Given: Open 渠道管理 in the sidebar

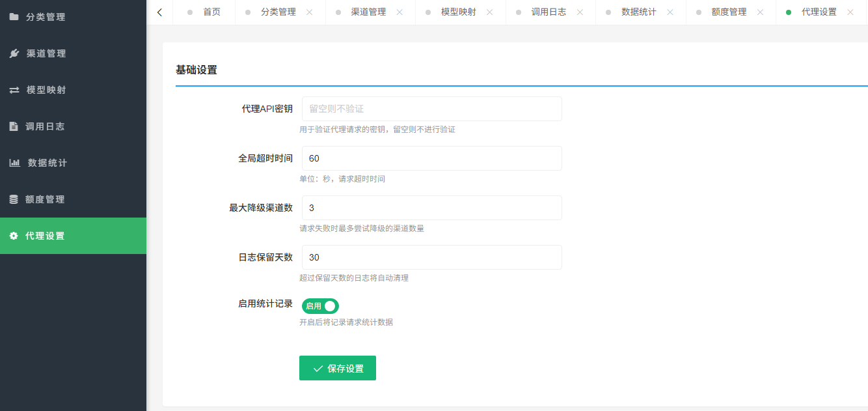Looking at the screenshot, I should click(73, 53).
